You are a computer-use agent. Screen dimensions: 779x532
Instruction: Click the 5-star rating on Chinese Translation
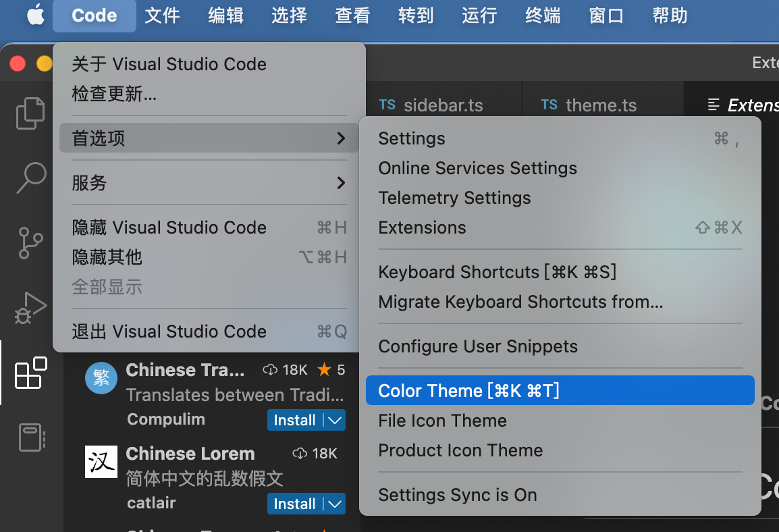click(x=331, y=369)
